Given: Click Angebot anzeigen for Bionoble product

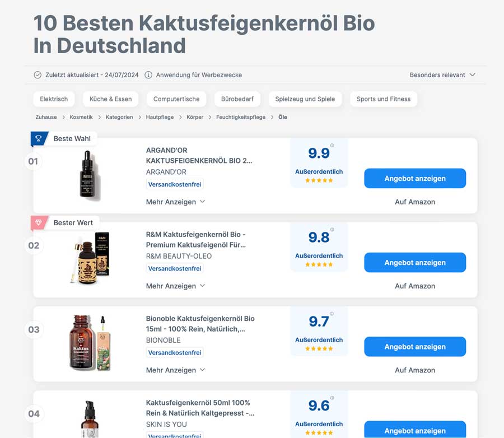Looking at the screenshot, I should pos(415,347).
